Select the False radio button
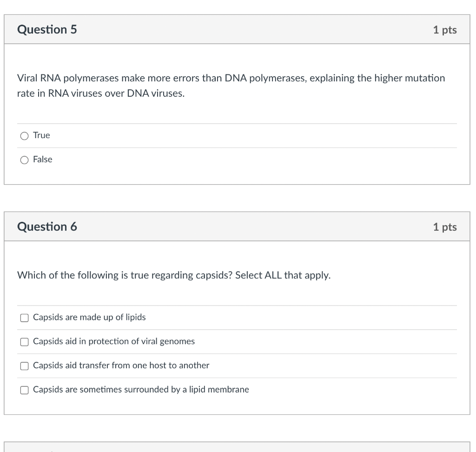Viewport: 476px width, 452px height. pos(24,160)
